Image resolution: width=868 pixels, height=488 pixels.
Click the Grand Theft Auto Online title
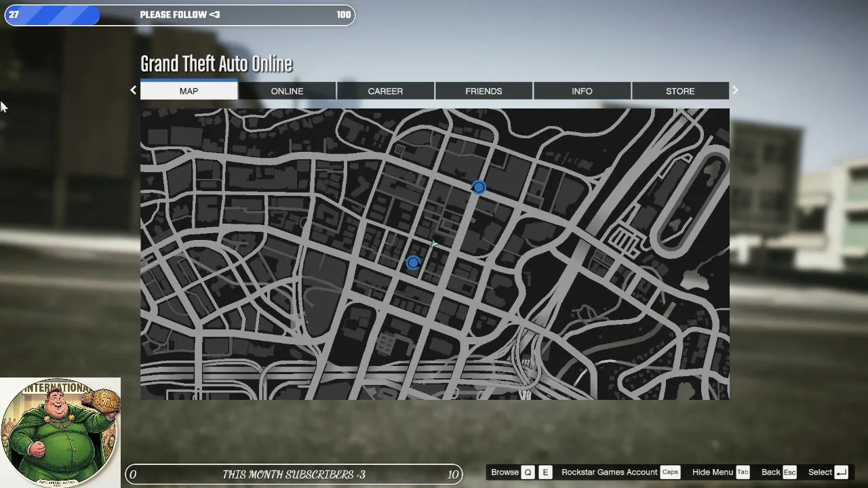216,64
